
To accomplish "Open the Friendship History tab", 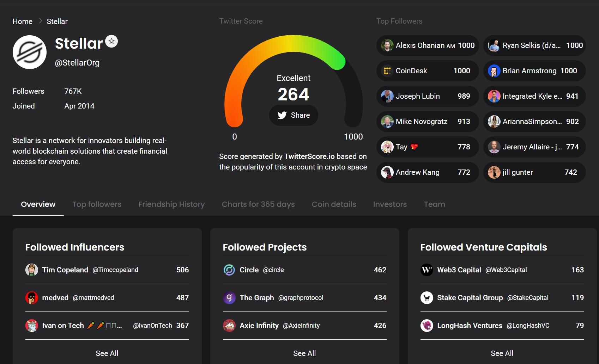I will (x=171, y=204).
